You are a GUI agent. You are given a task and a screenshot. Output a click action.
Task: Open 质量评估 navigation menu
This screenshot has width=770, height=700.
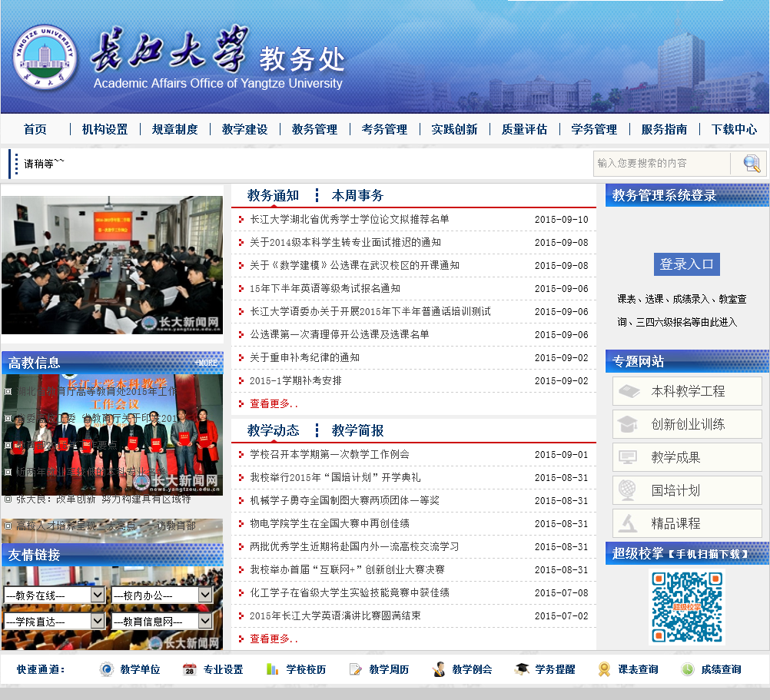click(x=524, y=129)
